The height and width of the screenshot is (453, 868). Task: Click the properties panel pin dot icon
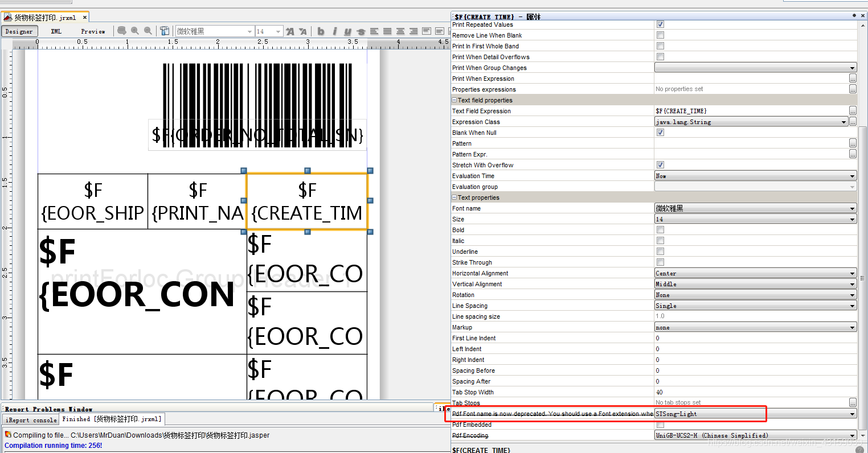coord(854,16)
